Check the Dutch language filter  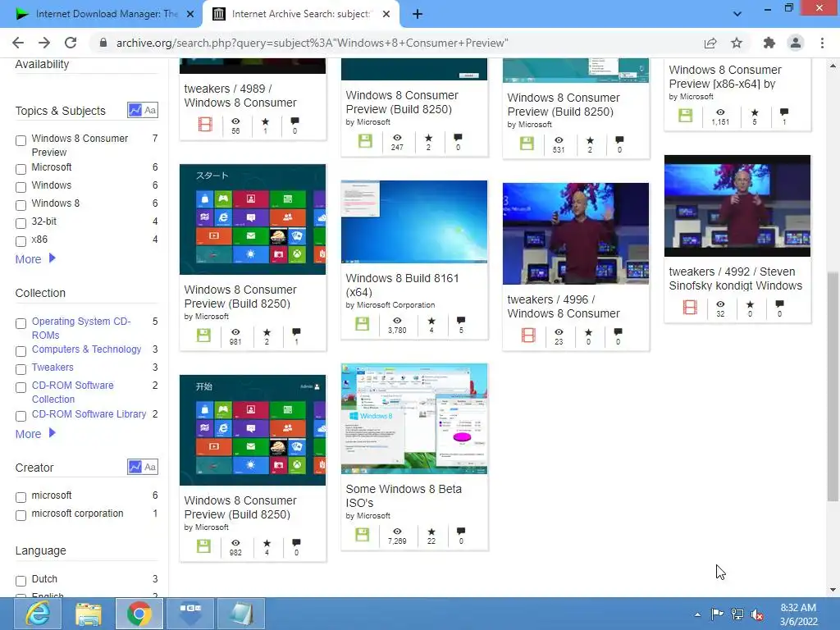click(x=21, y=581)
